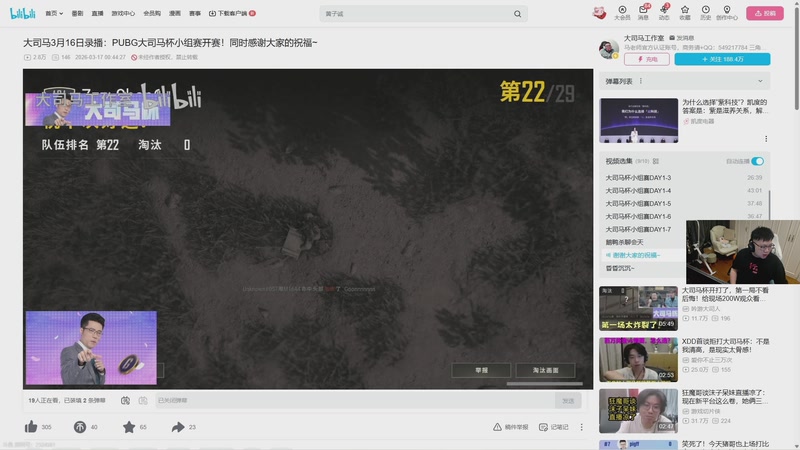
Task: Open the XDD首谈拒打大司马杯 thumbnail
Action: click(638, 360)
